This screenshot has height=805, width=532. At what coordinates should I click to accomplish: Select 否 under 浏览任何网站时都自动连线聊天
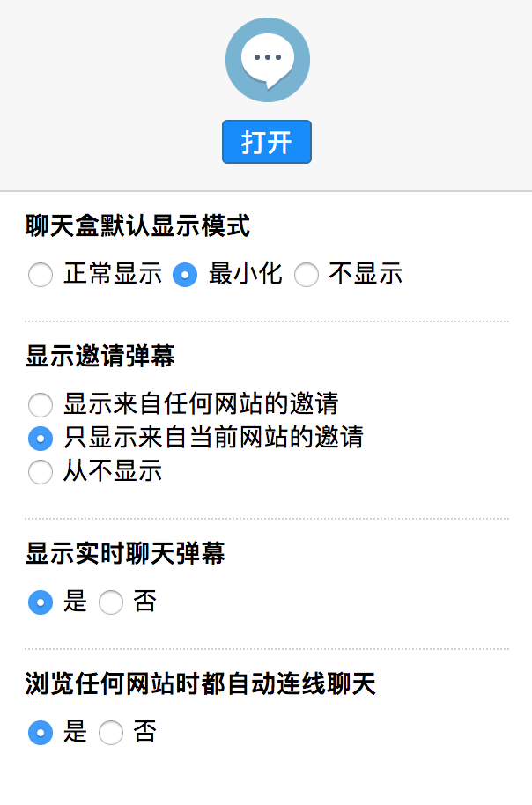tap(111, 732)
